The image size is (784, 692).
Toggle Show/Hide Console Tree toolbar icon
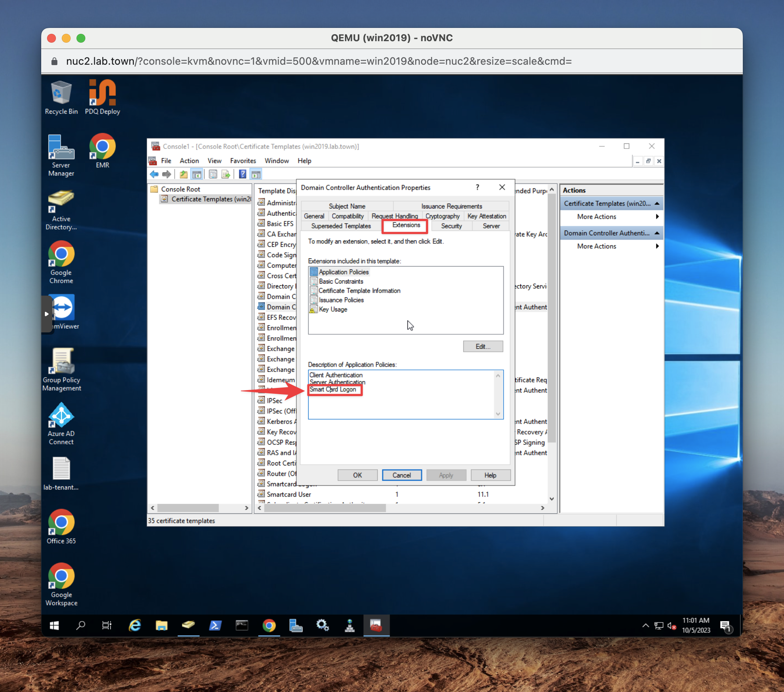197,175
